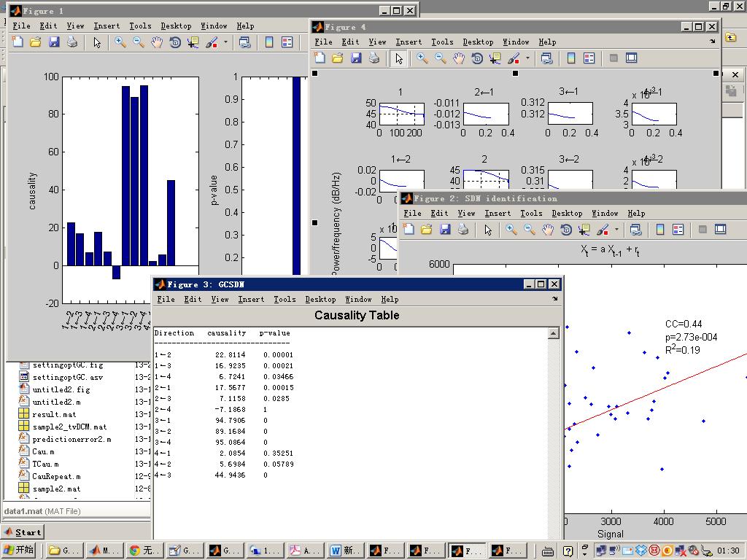The width and height of the screenshot is (747, 560).
Task: Click scroll-up arrow of Causality Table
Action: point(553,333)
